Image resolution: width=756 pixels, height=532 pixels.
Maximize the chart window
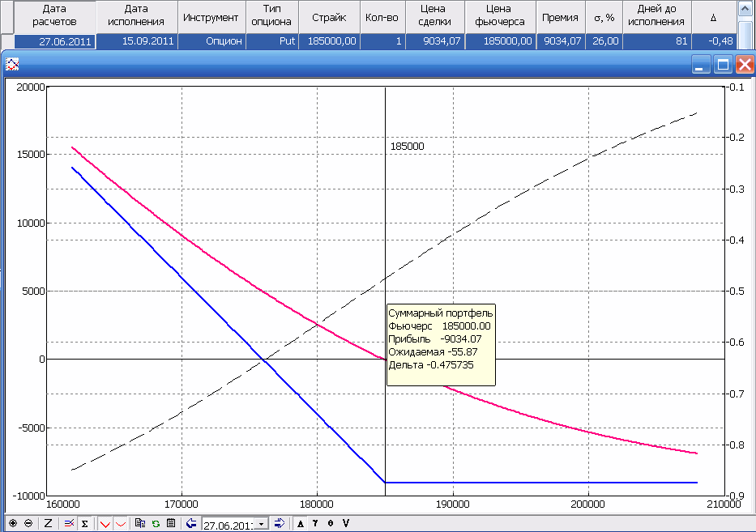tap(723, 63)
